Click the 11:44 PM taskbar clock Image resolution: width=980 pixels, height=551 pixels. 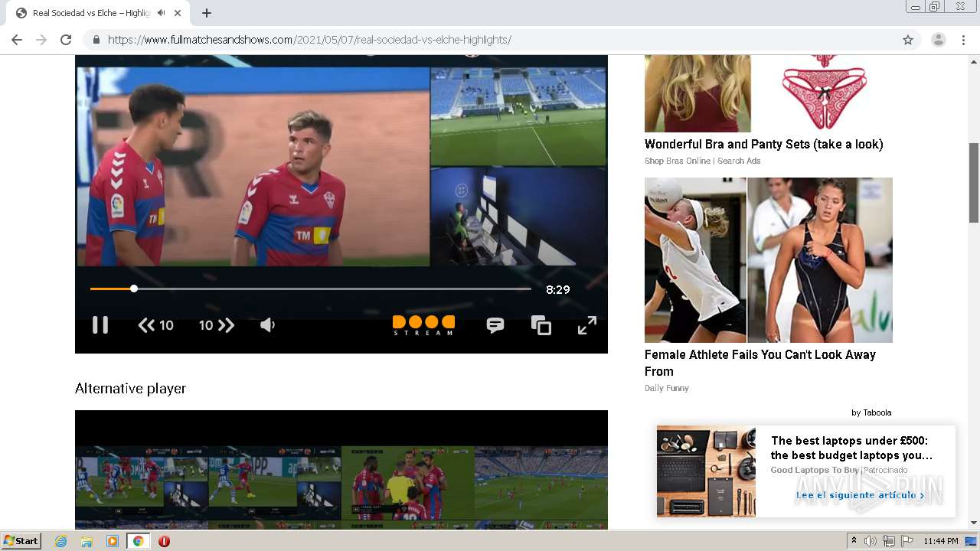pyautogui.click(x=941, y=541)
